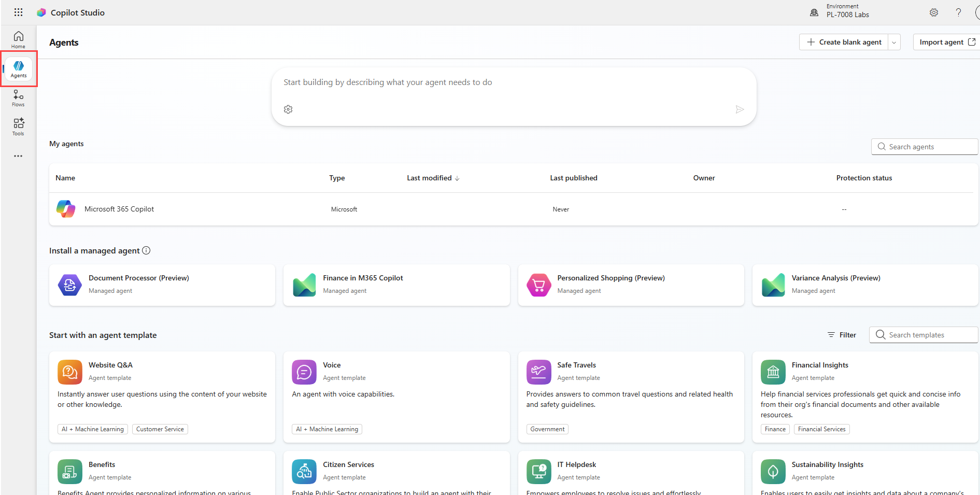
Task: Open the Filter options for templates
Action: pos(841,335)
